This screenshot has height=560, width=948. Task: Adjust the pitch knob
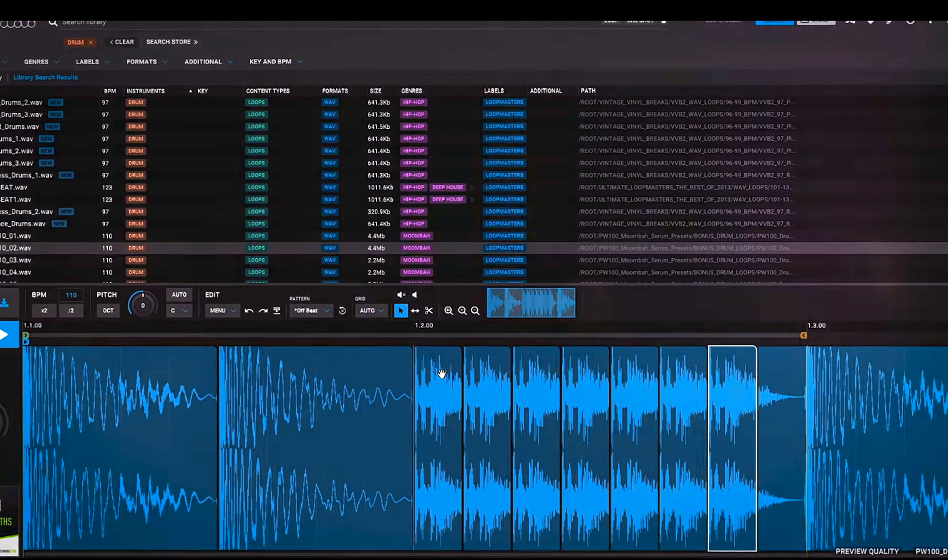[x=142, y=305]
